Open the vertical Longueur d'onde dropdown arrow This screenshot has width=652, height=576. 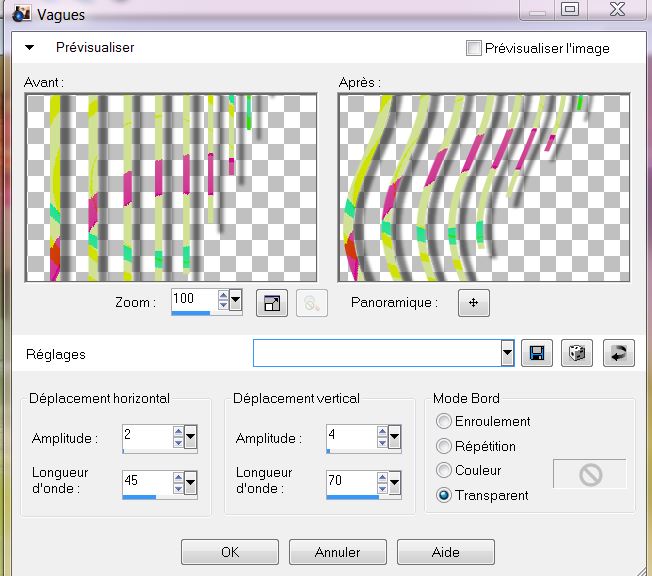[x=394, y=483]
